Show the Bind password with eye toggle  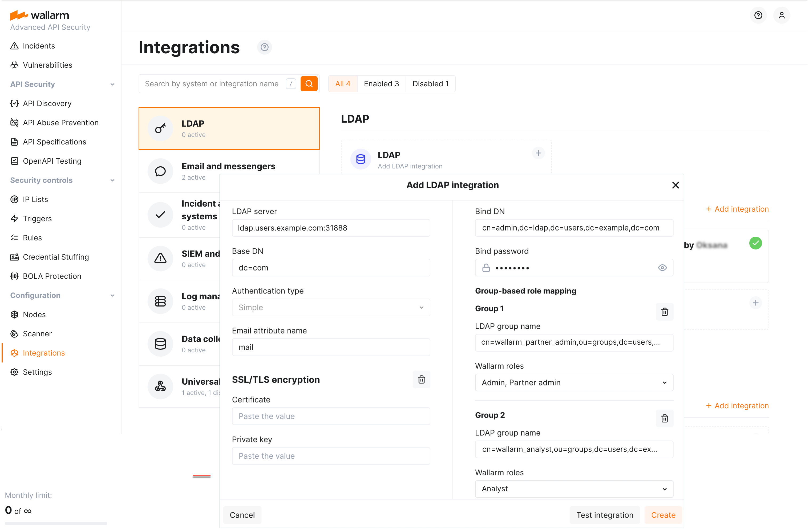662,268
